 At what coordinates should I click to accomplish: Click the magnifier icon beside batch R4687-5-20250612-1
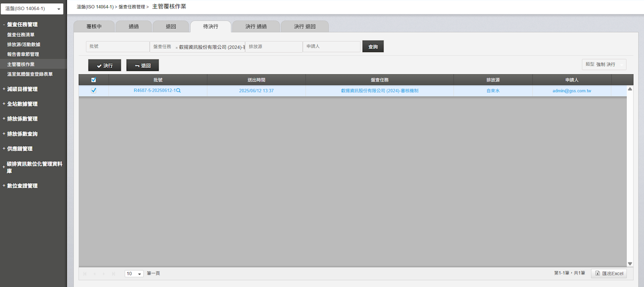178,90
